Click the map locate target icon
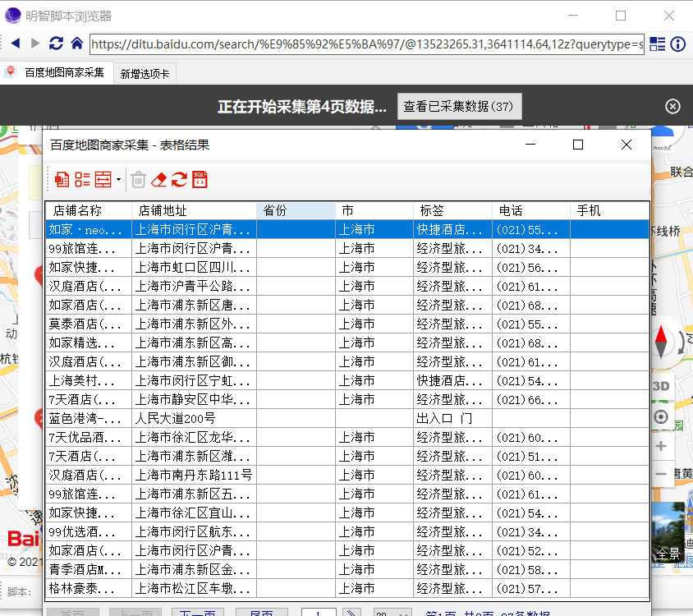 661,416
